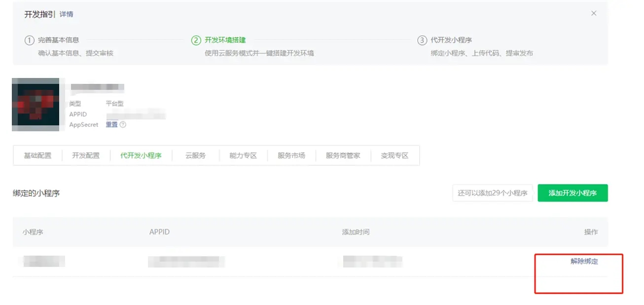The image size is (644, 305).
Task: Switch to the 基础配置 tab
Action: coord(37,155)
